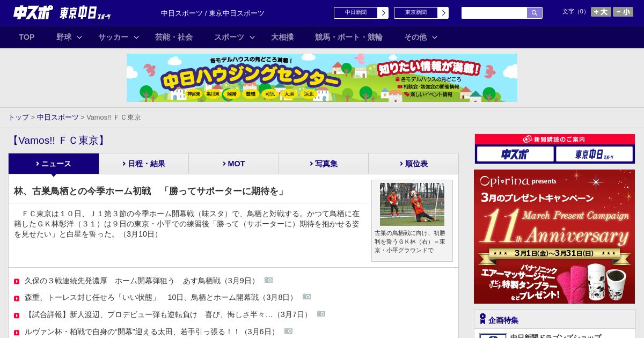
Task: Switch to 順位表 tab
Action: pos(414,164)
